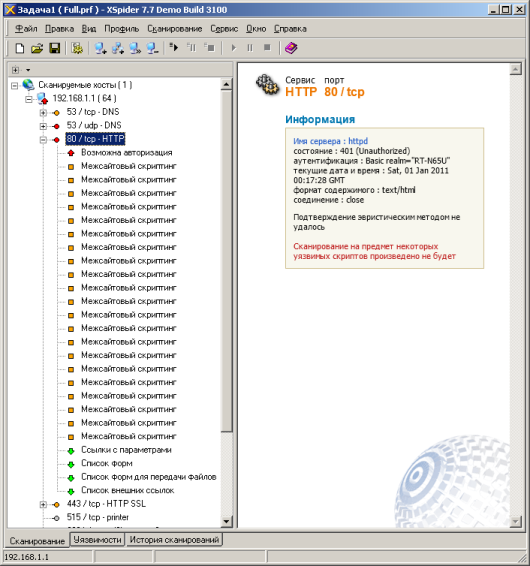Select Возможна авторизация vulnerability entry
The width and height of the screenshot is (530, 566).
coord(127,152)
